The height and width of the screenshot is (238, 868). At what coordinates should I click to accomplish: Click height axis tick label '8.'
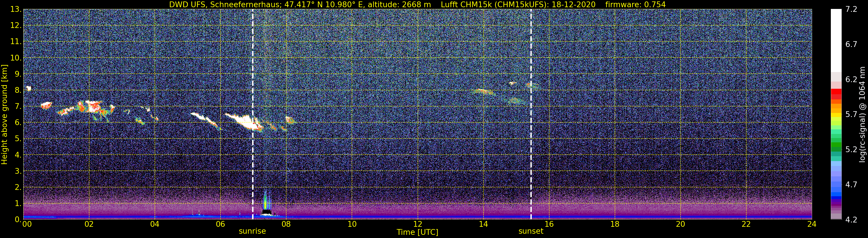(18, 90)
